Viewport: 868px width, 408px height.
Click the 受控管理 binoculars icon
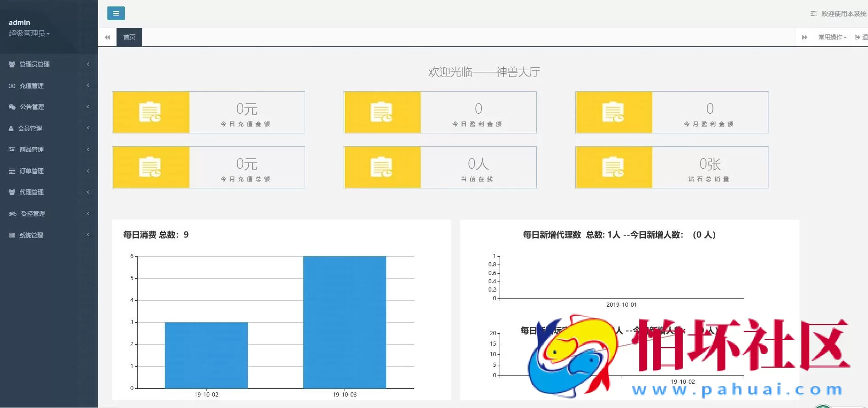[12, 214]
